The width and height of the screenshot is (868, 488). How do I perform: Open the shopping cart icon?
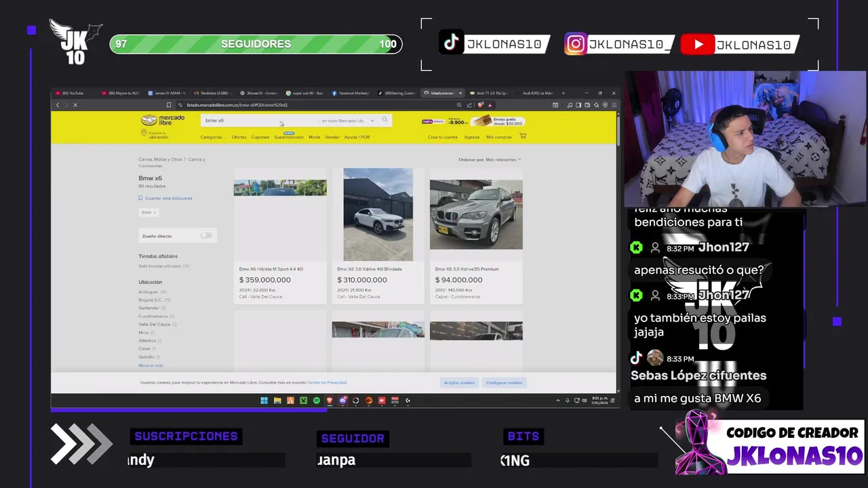tap(523, 136)
